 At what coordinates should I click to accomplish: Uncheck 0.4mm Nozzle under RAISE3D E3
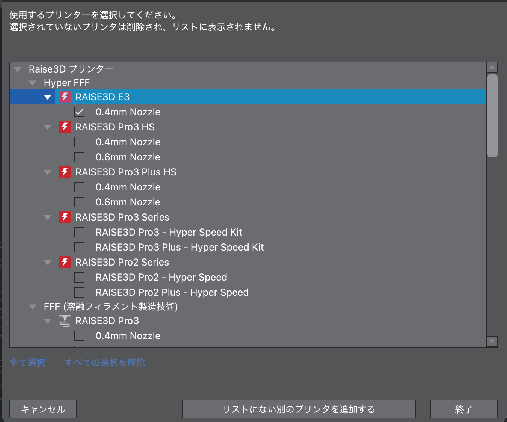79,112
